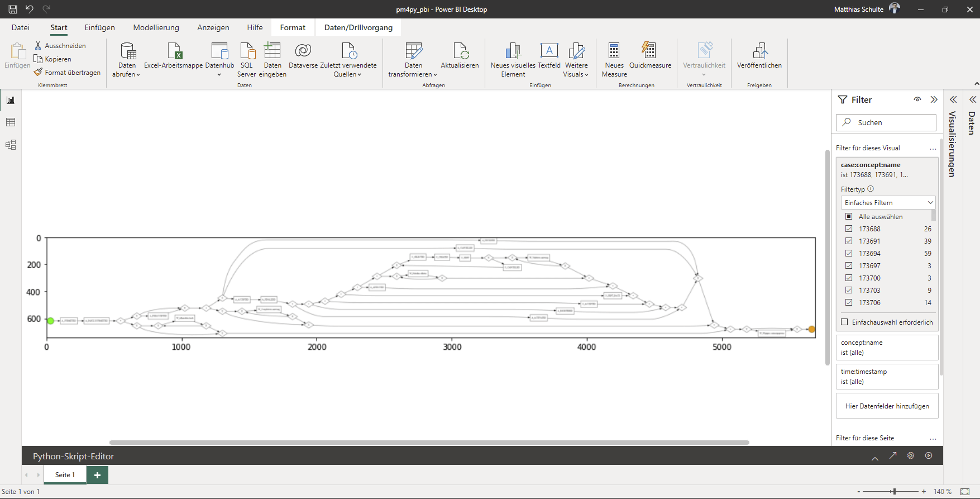
Task: Select Seite 1 page tab
Action: (65, 475)
